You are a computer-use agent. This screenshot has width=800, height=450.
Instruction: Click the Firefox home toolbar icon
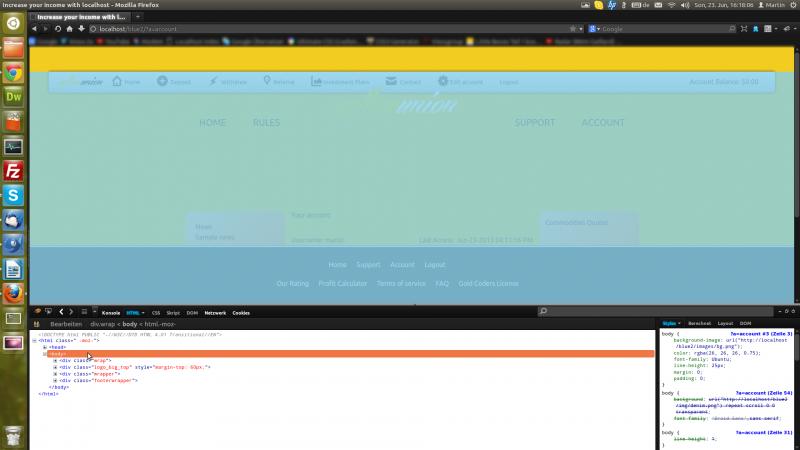pos(70,29)
